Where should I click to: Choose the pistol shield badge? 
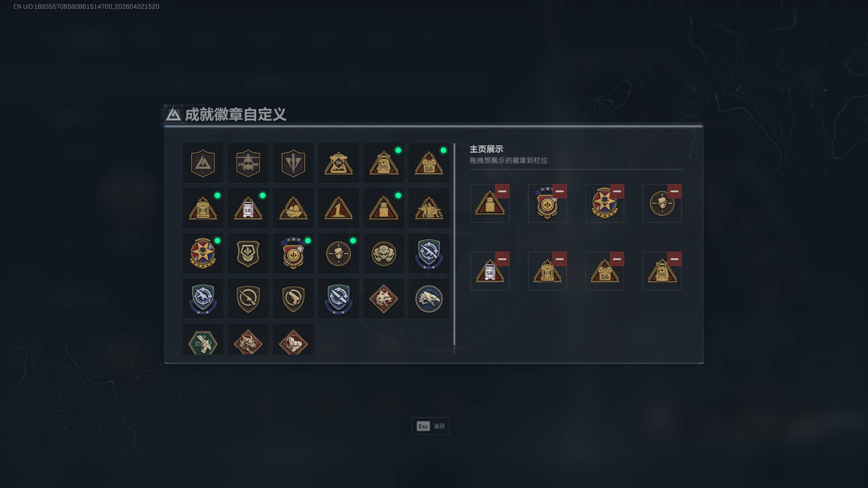click(293, 299)
